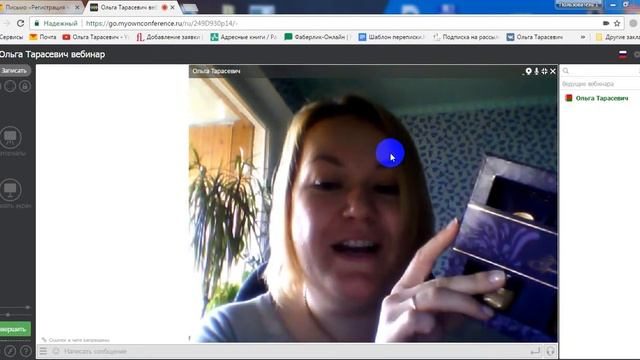Switch to the Письмо Регистрация browser tab
The image size is (640, 360).
tap(40, 7)
